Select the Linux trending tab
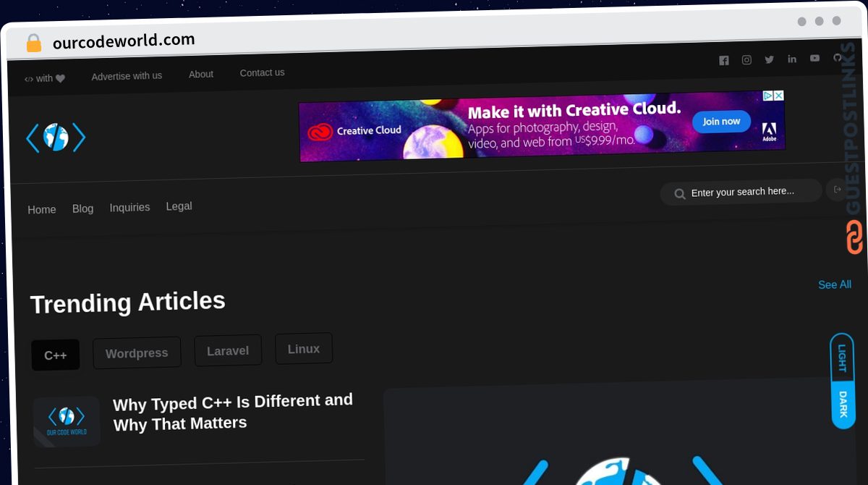868x485 pixels. (304, 349)
